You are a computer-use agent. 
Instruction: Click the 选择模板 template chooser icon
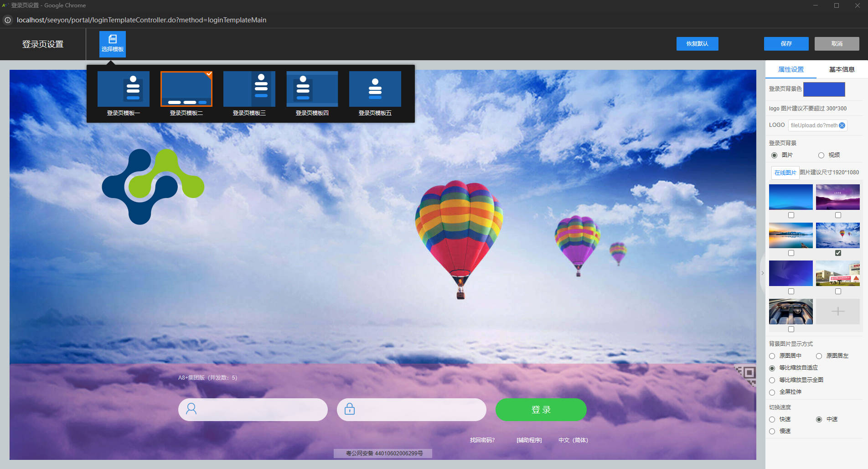pyautogui.click(x=112, y=44)
